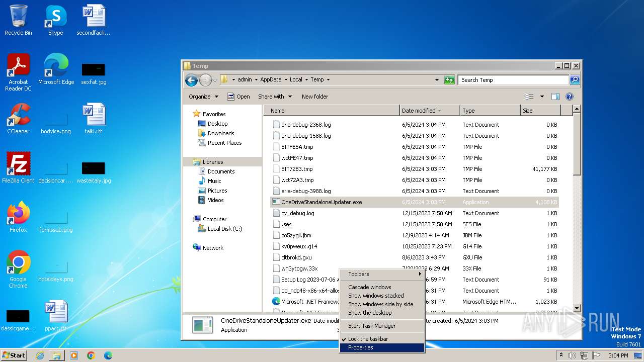
Task: Show the preview pane icon
Action: pos(555,97)
